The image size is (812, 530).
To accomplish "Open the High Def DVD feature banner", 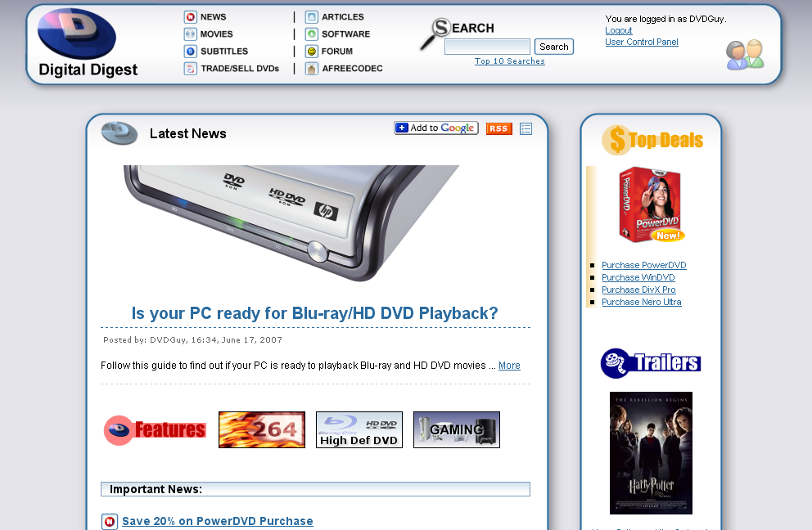I will click(359, 429).
